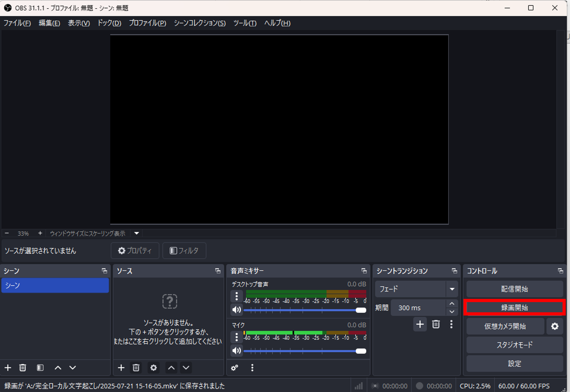Open advanced audio properties gears icon

coord(234,368)
